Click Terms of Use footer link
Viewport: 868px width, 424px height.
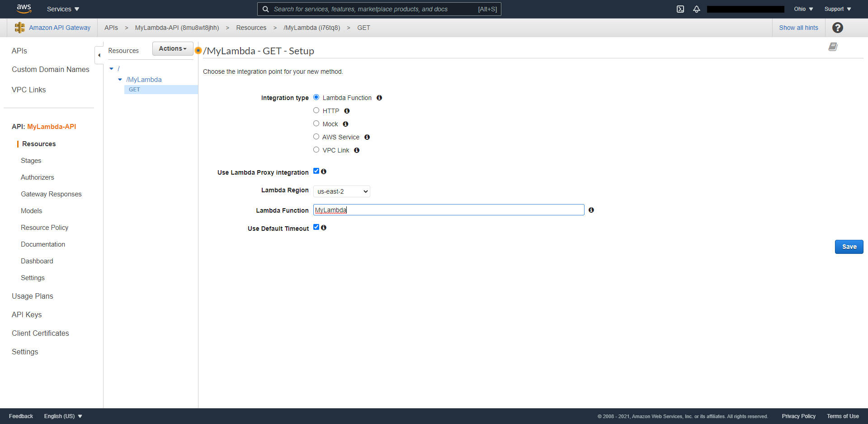pyautogui.click(x=843, y=416)
